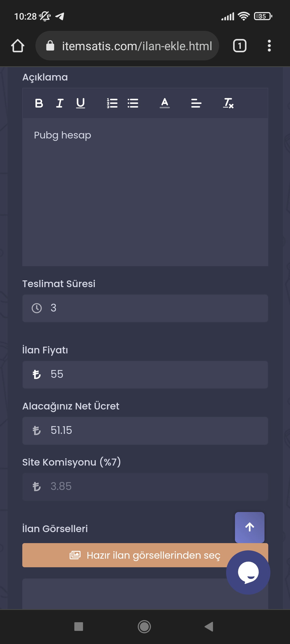The height and width of the screenshot is (644, 290).
Task: Edit the İlan Fiyatı price field
Action: pos(145,375)
